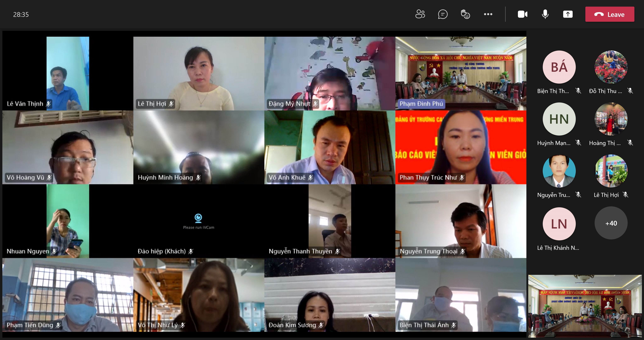Click Lê Thị Hợi sidebar avatar picture

click(x=611, y=171)
